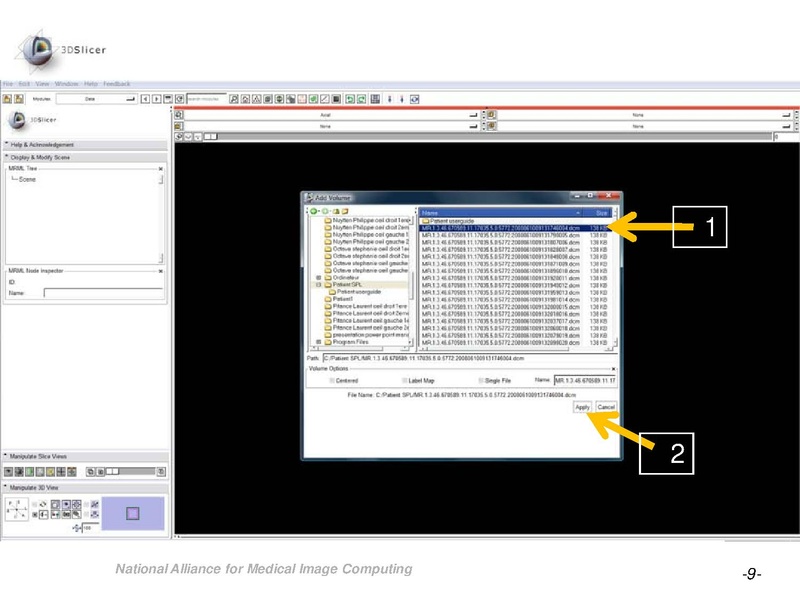Click the up-one-folder icon in Add Volume

point(336,211)
